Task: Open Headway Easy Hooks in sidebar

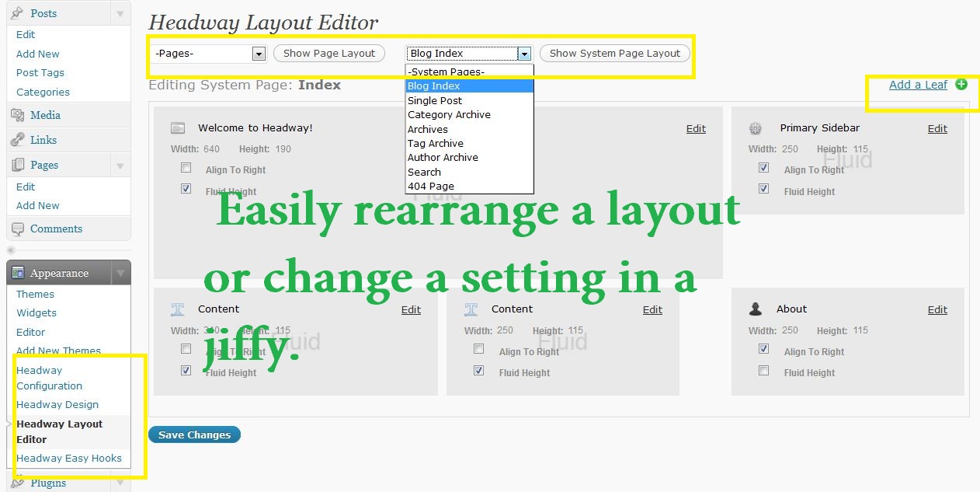Action: pyautogui.click(x=69, y=458)
